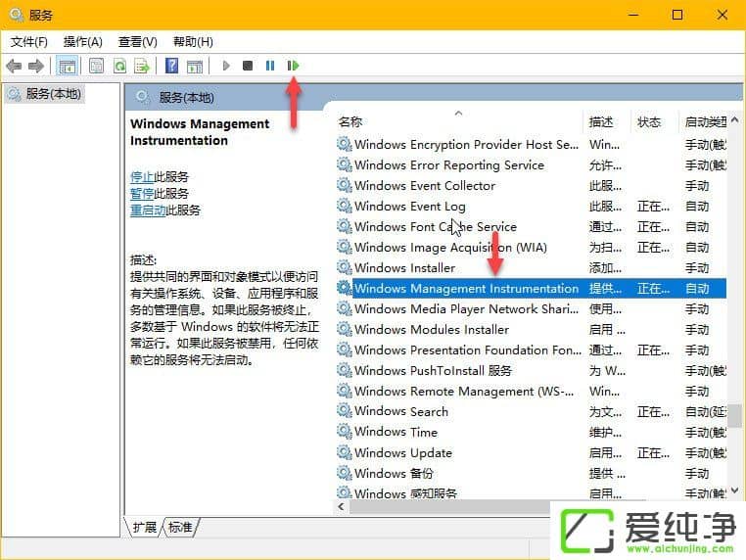
Task: Toggle the show/hide console tree icon
Action: [x=67, y=66]
